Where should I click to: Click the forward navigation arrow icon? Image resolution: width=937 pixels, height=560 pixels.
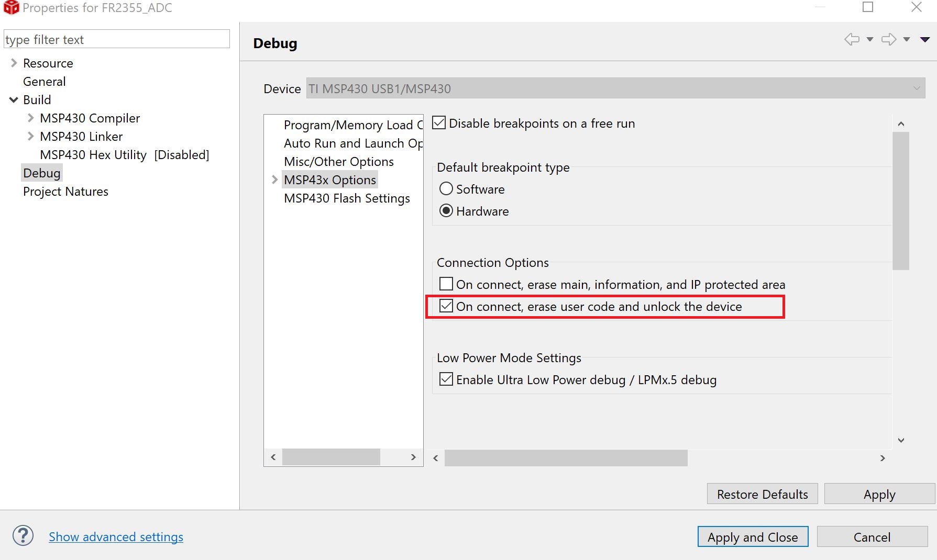coord(889,39)
